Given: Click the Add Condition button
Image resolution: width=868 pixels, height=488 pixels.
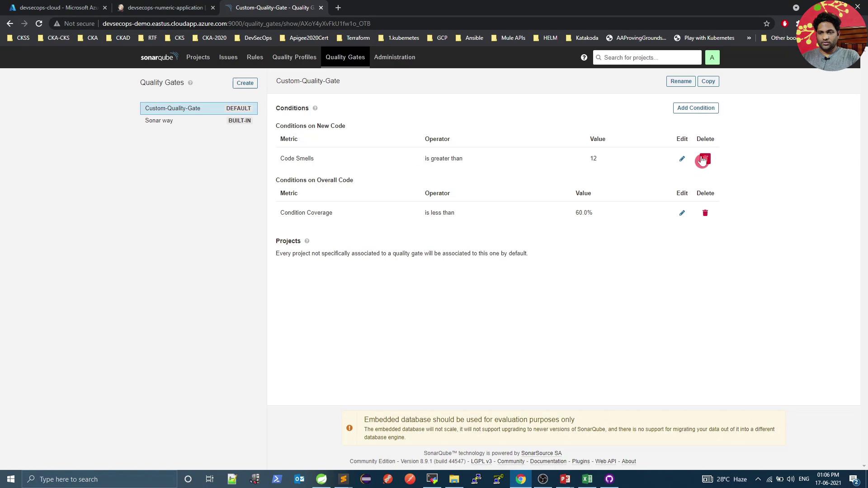Looking at the screenshot, I should click(695, 108).
